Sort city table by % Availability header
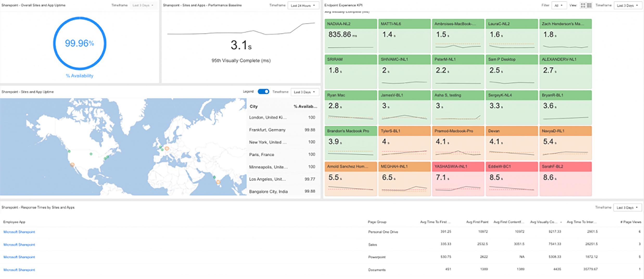 (305, 106)
